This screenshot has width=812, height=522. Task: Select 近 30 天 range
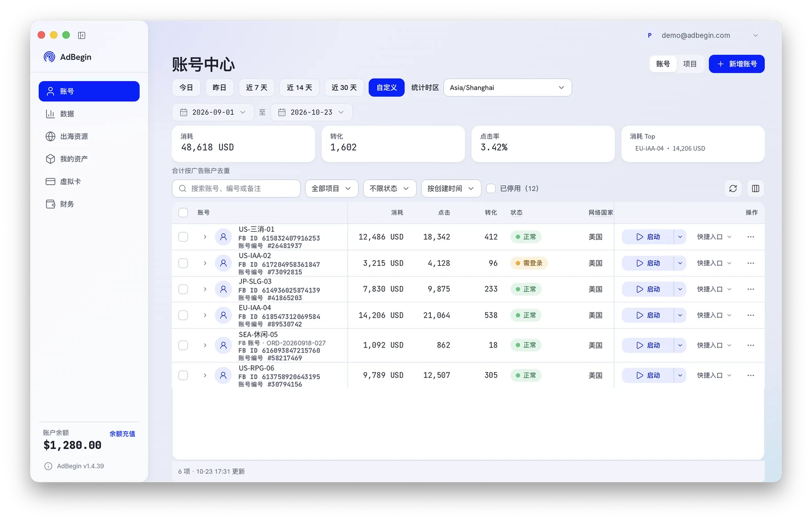click(x=344, y=87)
